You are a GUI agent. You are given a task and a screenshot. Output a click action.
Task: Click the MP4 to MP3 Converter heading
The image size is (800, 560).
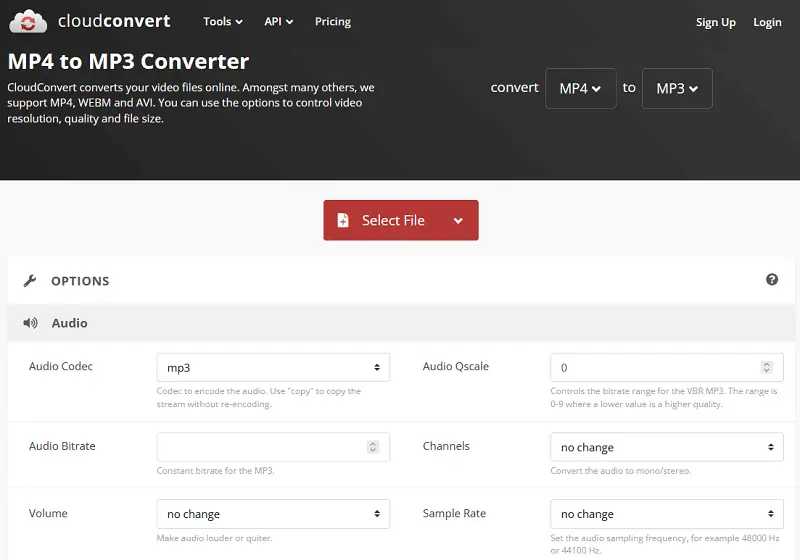[128, 62]
